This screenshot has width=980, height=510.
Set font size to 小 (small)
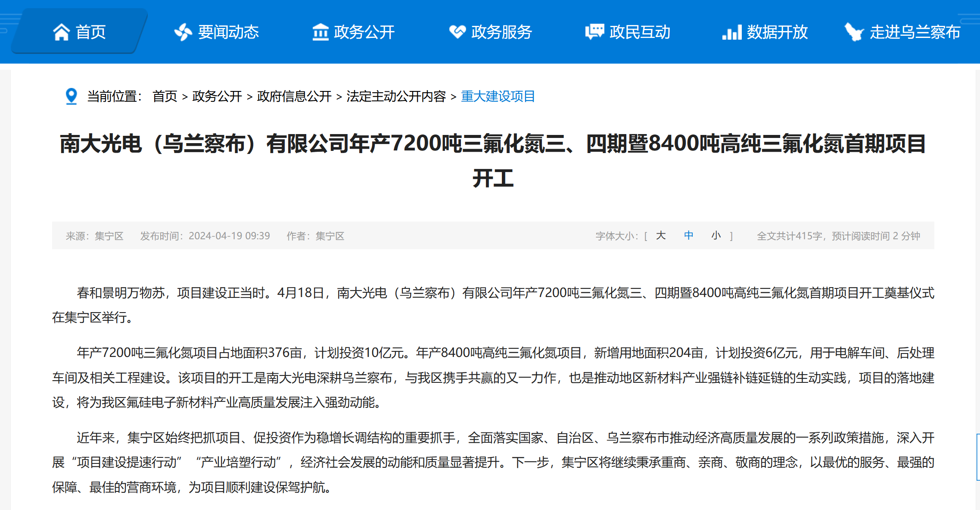pos(716,235)
